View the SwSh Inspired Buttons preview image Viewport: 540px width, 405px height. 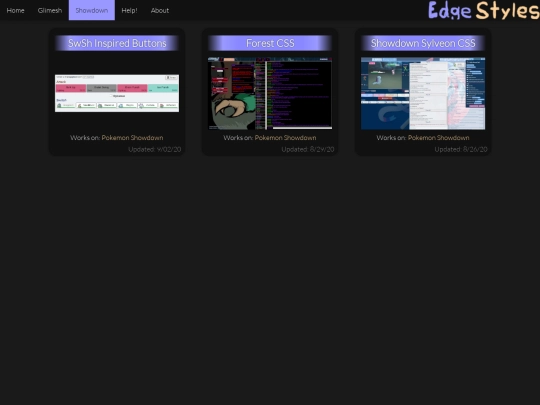coord(117,93)
